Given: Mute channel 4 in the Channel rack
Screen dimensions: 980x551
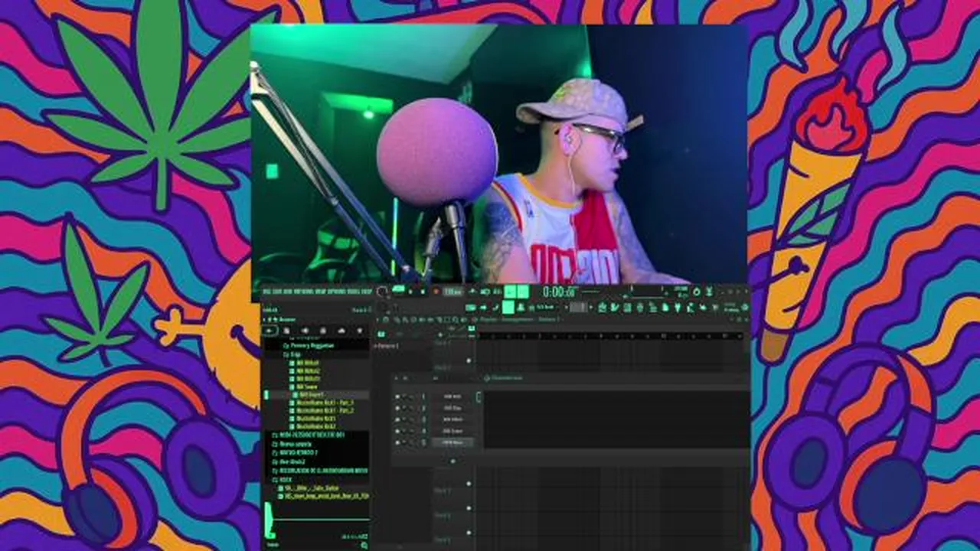Looking at the screenshot, I should [397, 431].
